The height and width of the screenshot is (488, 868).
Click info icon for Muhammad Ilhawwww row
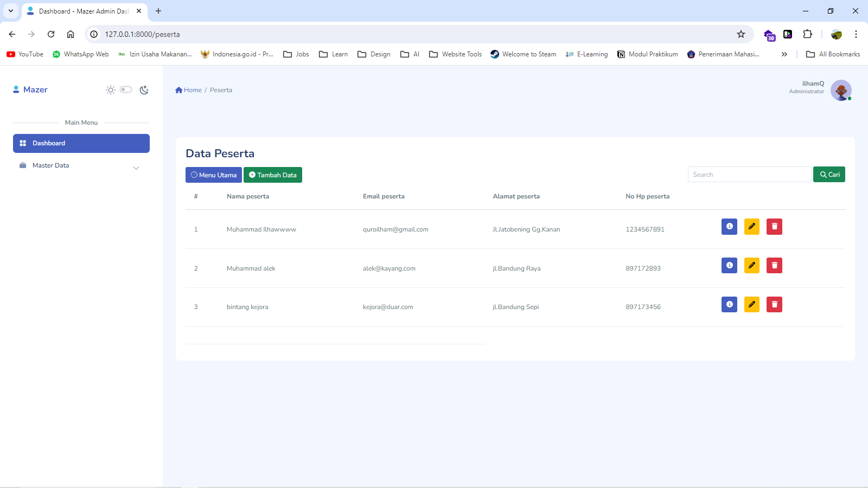pyautogui.click(x=729, y=227)
